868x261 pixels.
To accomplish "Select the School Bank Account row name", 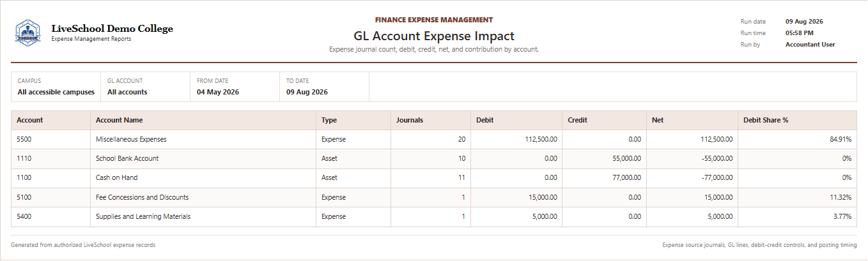I will pos(127,158).
